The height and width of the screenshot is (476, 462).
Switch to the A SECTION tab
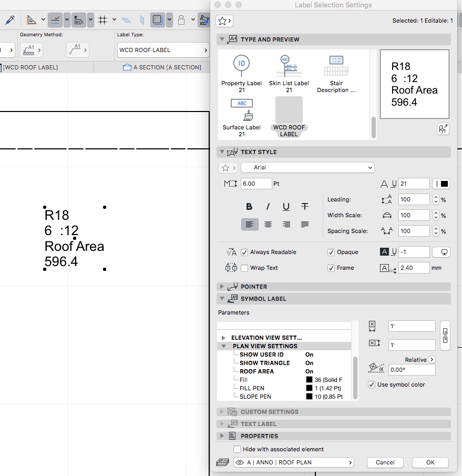pos(162,67)
